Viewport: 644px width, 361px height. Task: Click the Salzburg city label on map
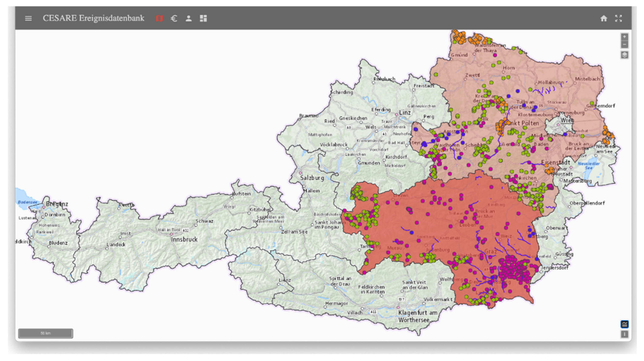[312, 178]
